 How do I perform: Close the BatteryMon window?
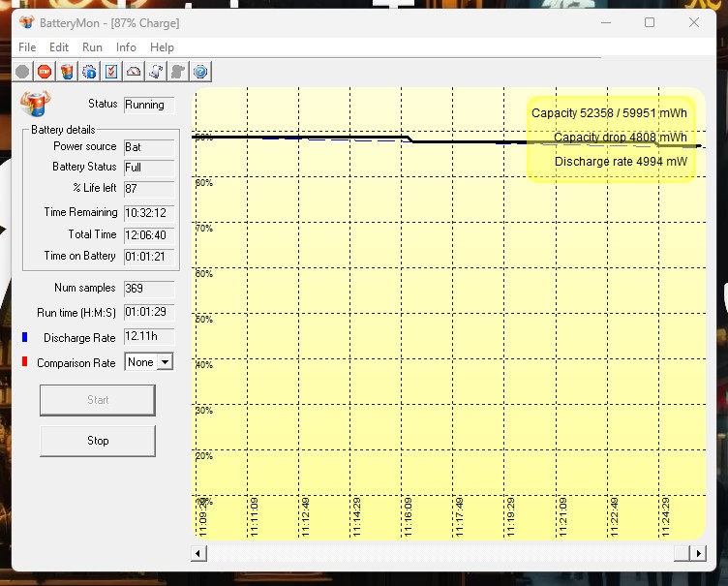pyautogui.click(x=694, y=22)
